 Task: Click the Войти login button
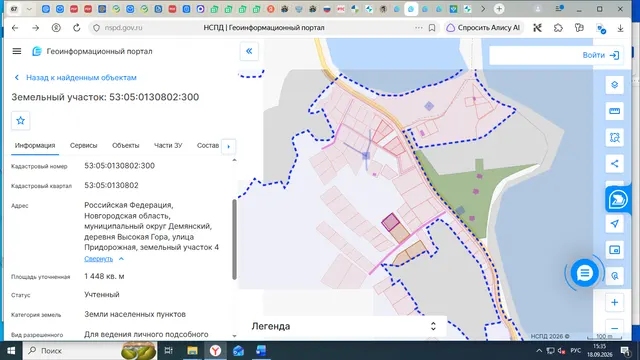tap(601, 55)
